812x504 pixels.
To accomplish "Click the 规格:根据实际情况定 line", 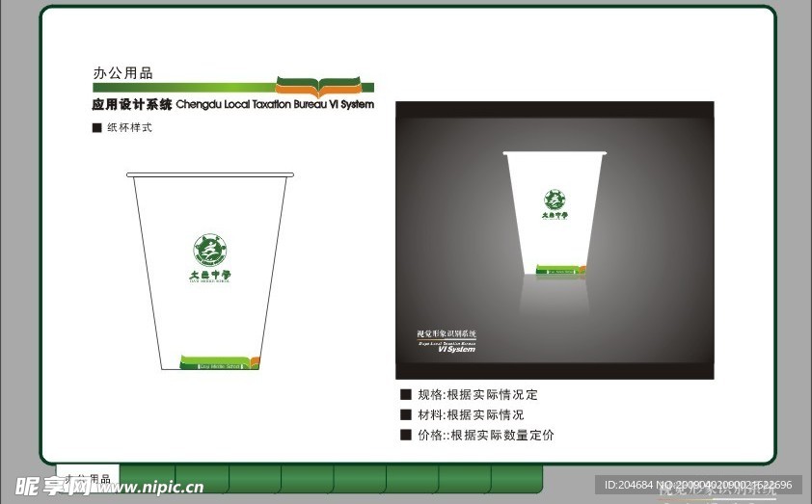I will (x=477, y=395).
